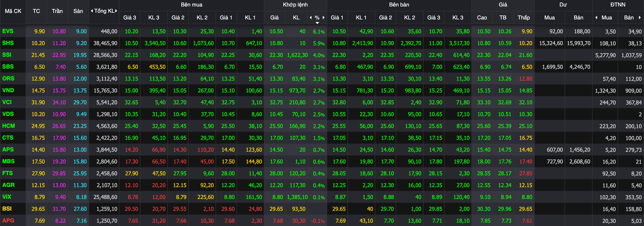The width and height of the screenshot is (644, 226).
Task: Open the EVS stock ticker
Action: 8,31
